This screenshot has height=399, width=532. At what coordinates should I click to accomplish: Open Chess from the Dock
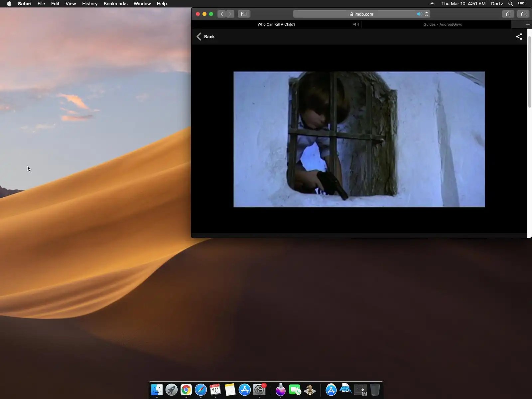point(310,390)
